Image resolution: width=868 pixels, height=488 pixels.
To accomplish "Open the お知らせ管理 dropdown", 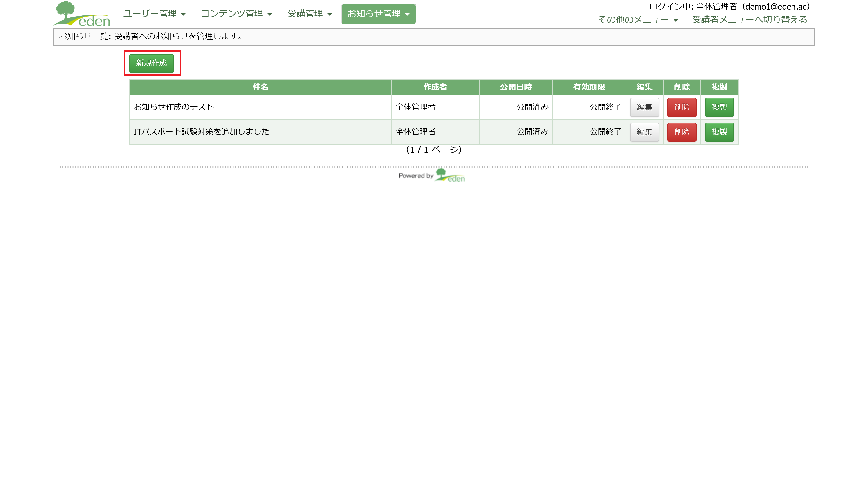I will coord(378,14).
